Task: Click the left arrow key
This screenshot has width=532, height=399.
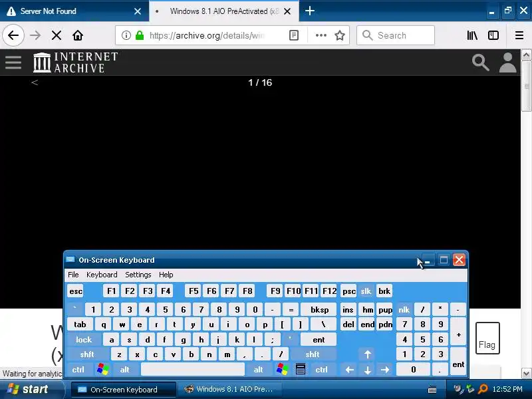Action: point(350,370)
